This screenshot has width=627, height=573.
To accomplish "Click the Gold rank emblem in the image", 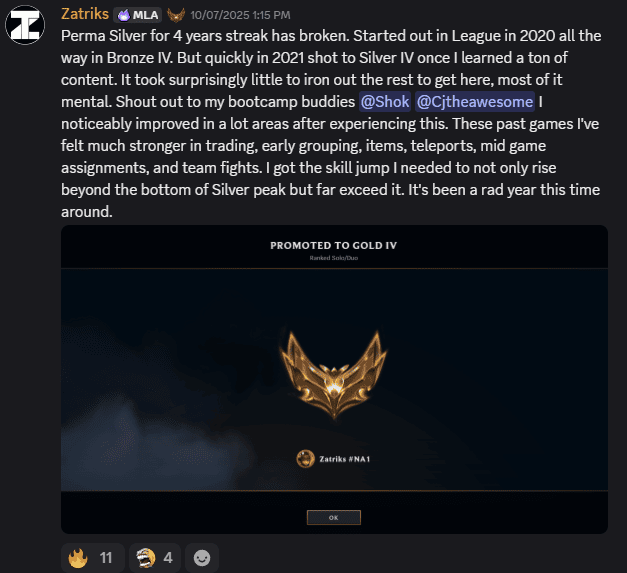I will [333, 375].
